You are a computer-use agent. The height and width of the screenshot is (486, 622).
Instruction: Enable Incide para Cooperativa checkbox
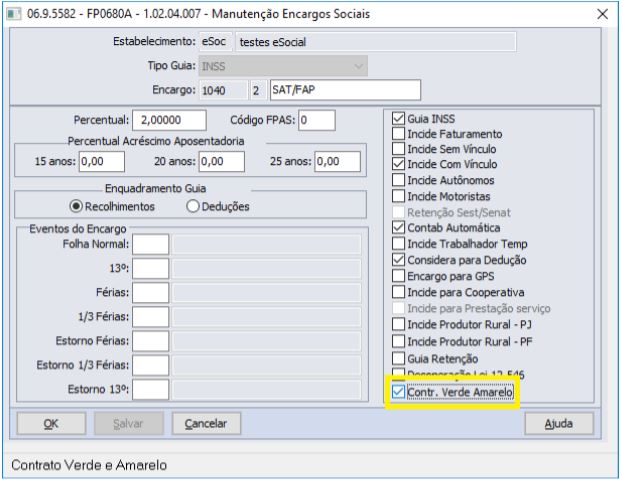coord(398,292)
